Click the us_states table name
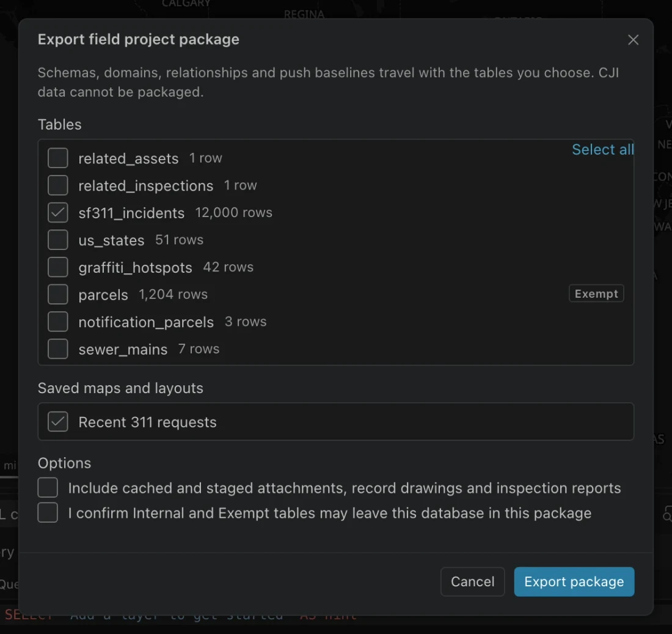Image resolution: width=672 pixels, height=634 pixels. 111,240
